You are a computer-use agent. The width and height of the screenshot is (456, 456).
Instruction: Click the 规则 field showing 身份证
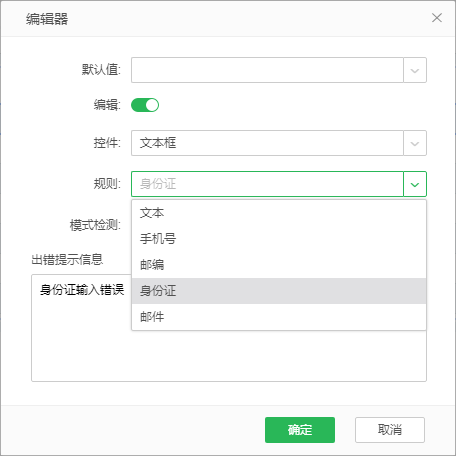click(267, 184)
